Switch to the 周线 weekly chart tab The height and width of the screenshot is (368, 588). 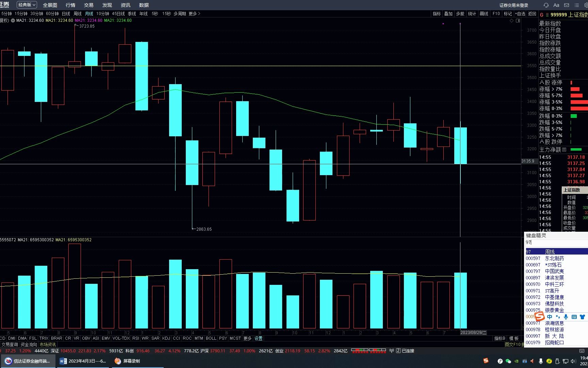pos(78,14)
